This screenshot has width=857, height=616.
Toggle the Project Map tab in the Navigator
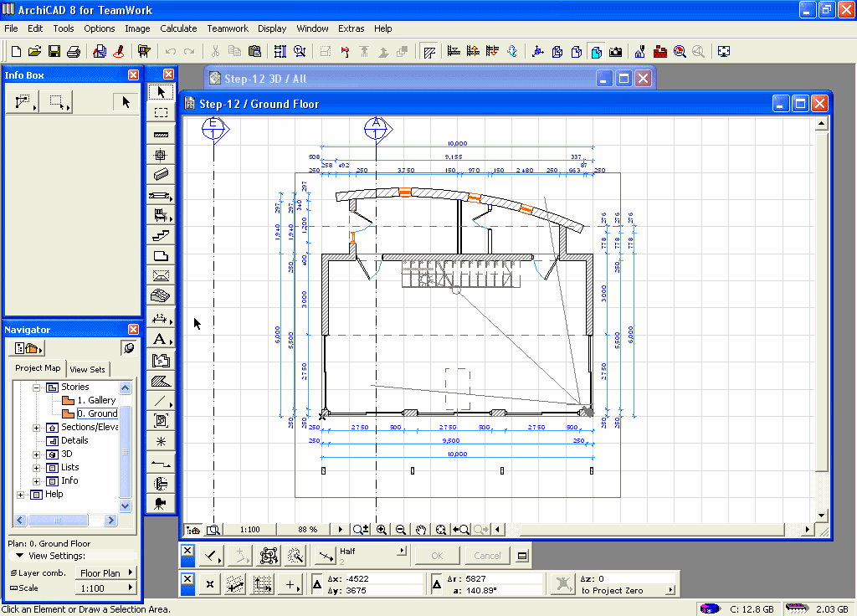[38, 368]
